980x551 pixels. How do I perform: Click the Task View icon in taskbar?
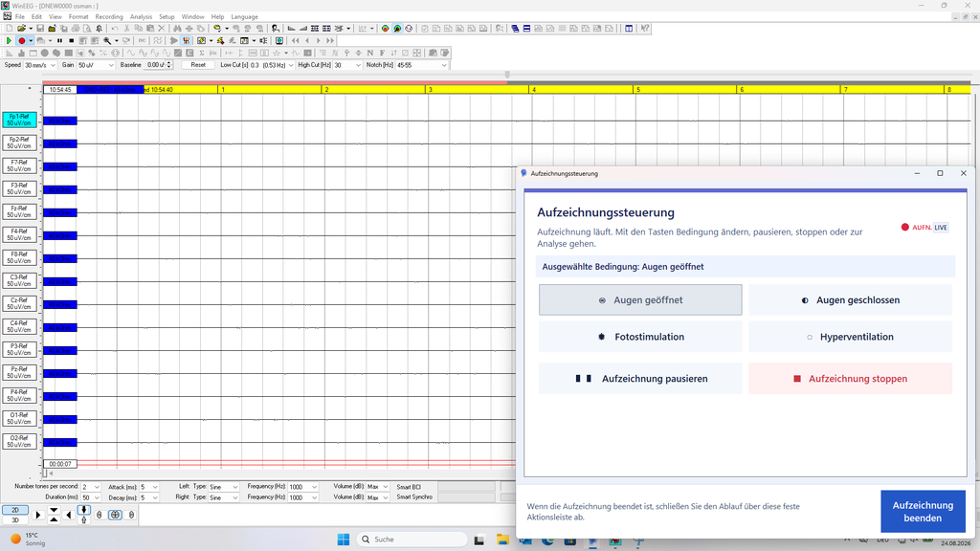pyautogui.click(x=479, y=540)
